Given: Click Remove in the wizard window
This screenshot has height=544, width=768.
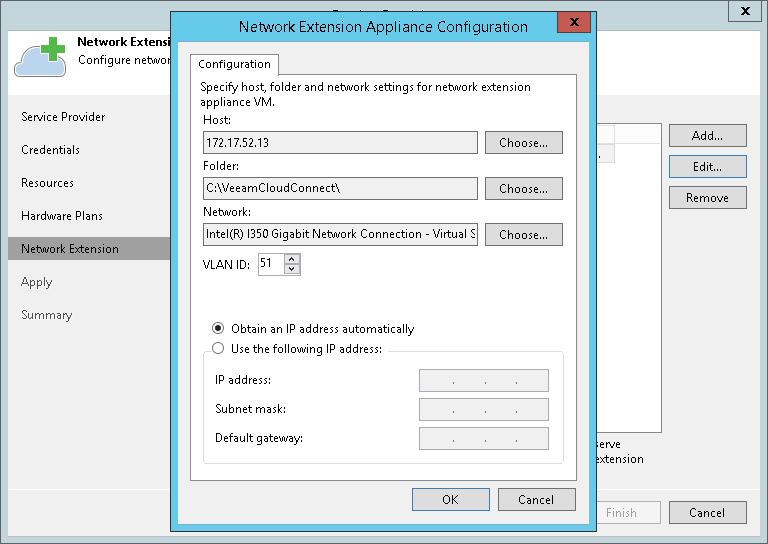Looking at the screenshot, I should tap(708, 198).
